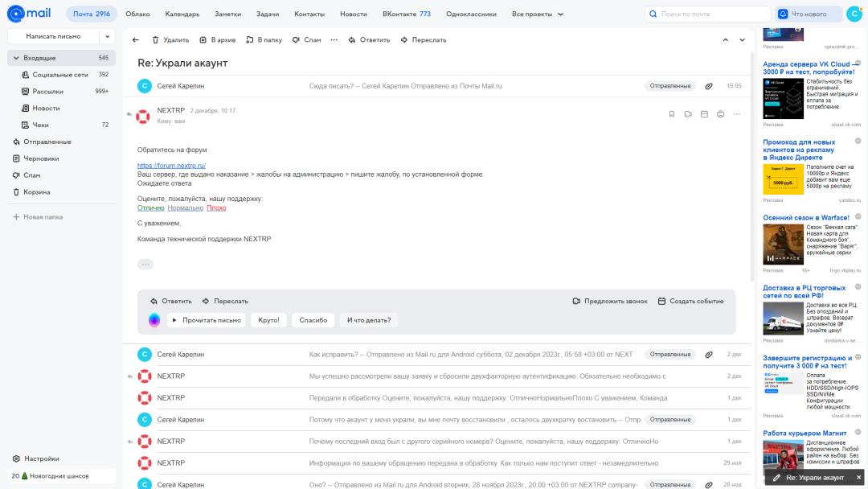
Task: Rate support as Нормально
Action: 186,208
